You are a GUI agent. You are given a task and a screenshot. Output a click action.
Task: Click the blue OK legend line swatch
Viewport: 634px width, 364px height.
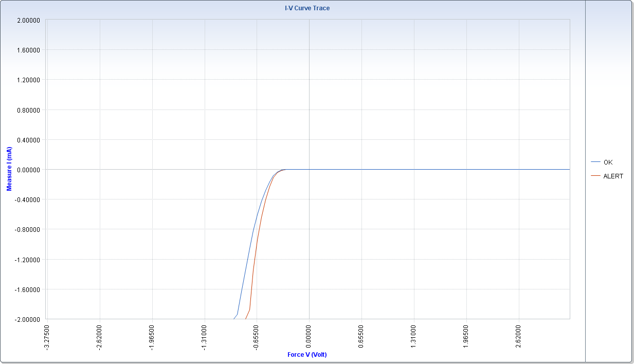click(x=595, y=162)
